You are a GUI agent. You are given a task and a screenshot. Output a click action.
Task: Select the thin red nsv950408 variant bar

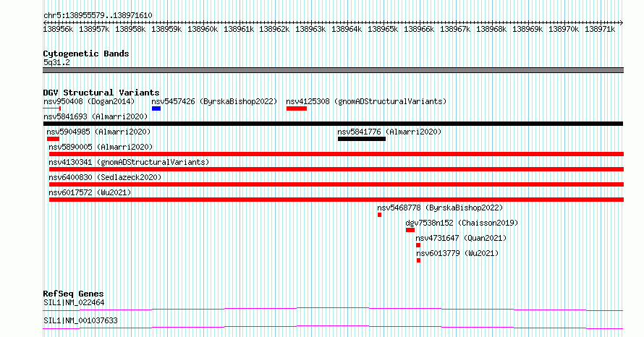[52, 108]
